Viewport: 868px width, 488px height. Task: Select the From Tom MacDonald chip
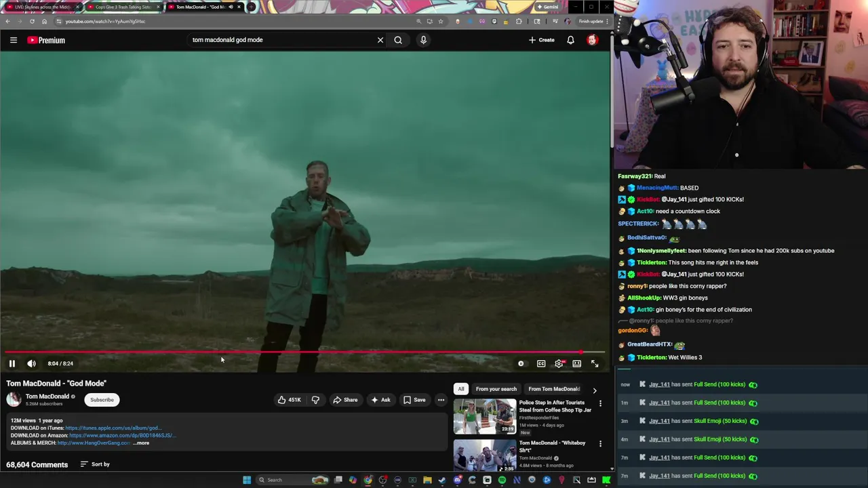pos(554,389)
